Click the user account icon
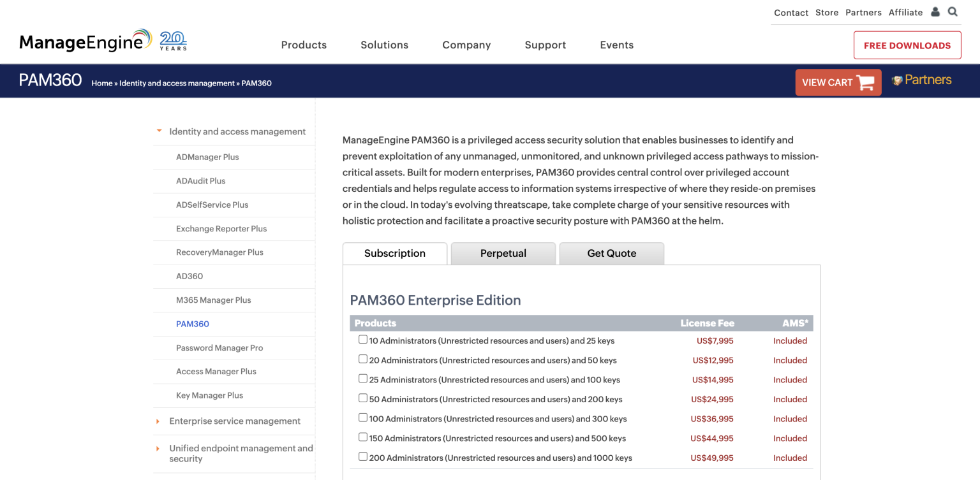The height and width of the screenshot is (480, 980). pos(935,11)
